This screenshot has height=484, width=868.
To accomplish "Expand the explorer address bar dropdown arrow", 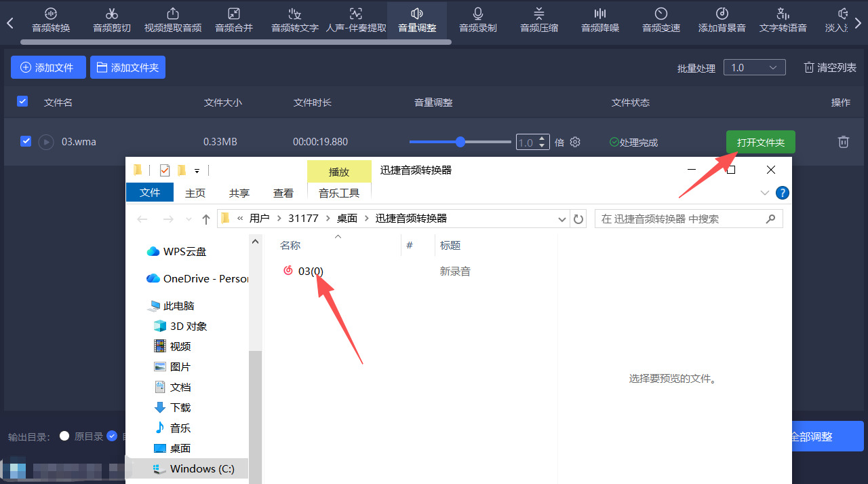I will 561,218.
